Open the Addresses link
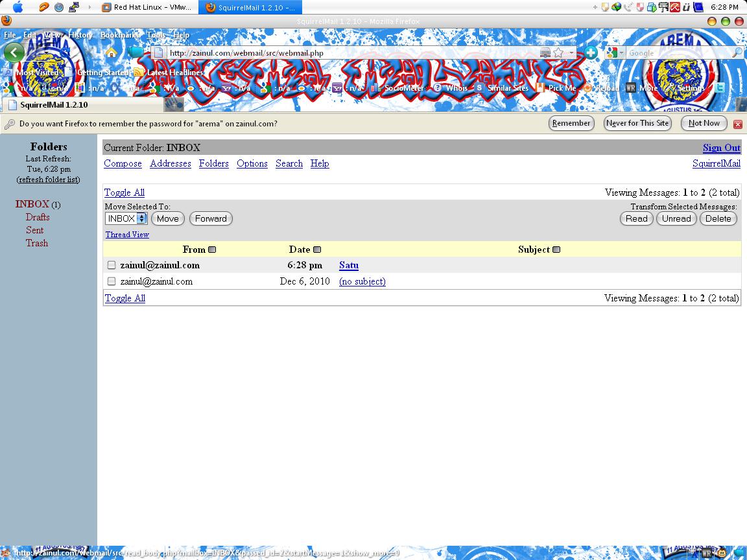The image size is (747, 560). [x=171, y=163]
